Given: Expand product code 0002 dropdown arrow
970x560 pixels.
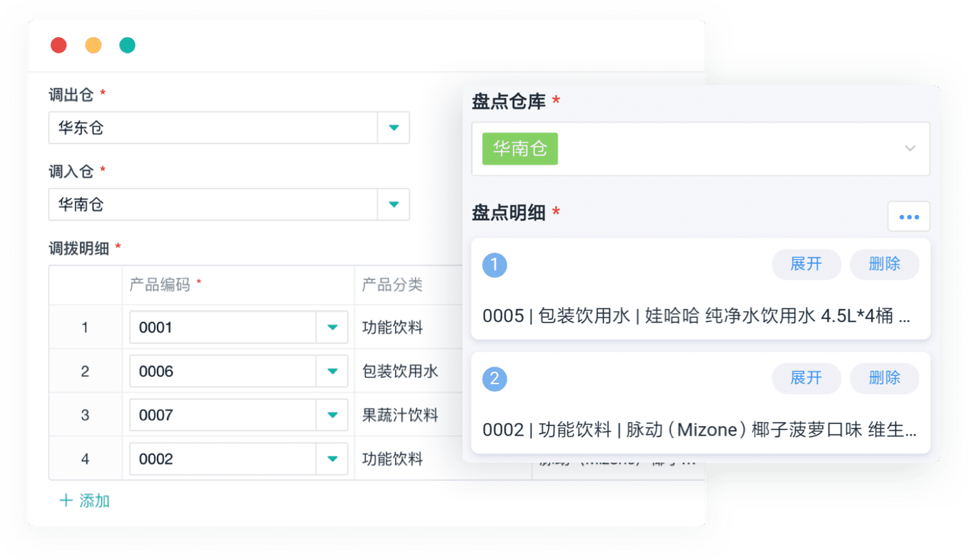Looking at the screenshot, I should point(332,459).
